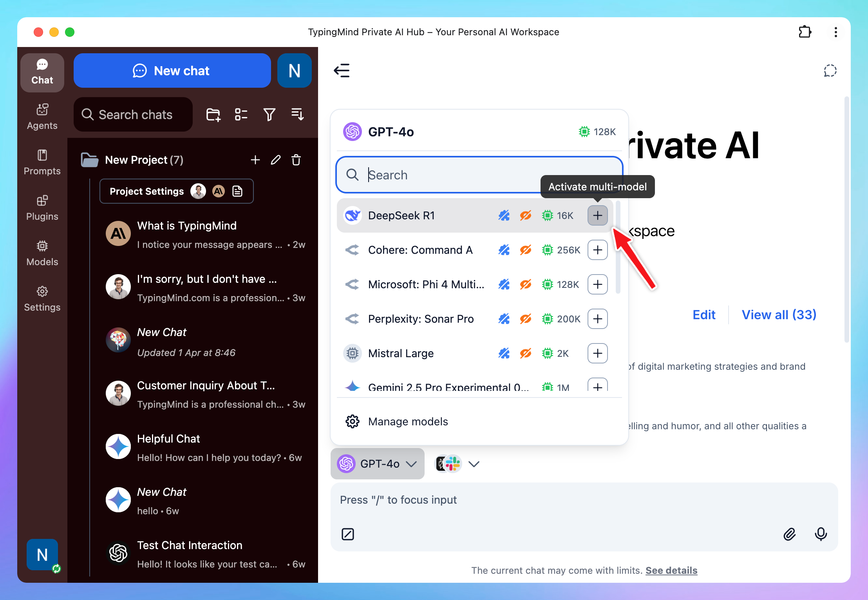Viewport: 868px width, 600px height.
Task: Add a chat to New Project with plus
Action: click(x=255, y=160)
